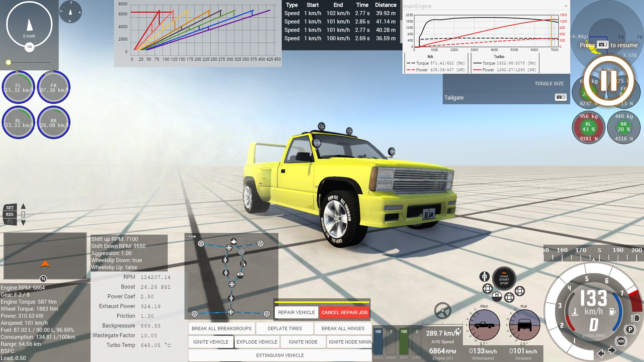Click the ENGINE START STOP button
The image size is (644, 362).
tap(504, 279)
